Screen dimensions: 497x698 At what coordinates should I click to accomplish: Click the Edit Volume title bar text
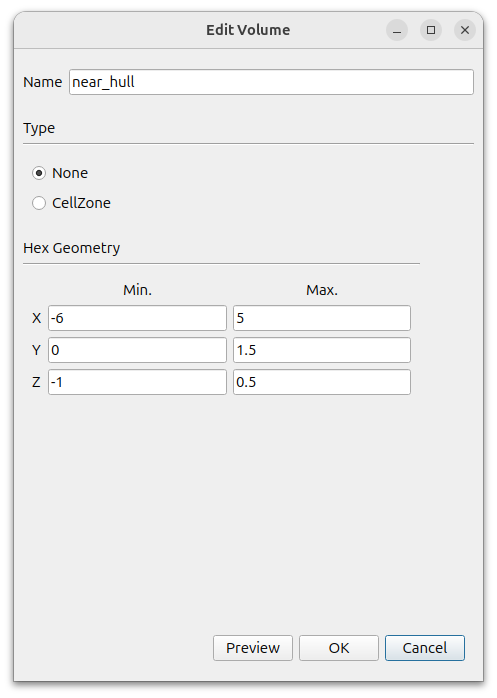(x=248, y=30)
